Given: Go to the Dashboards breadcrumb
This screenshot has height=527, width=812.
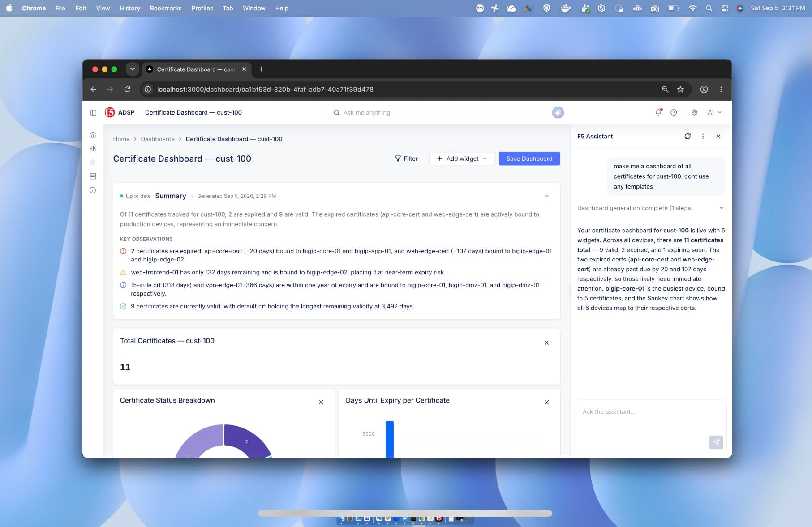Looking at the screenshot, I should [x=158, y=139].
